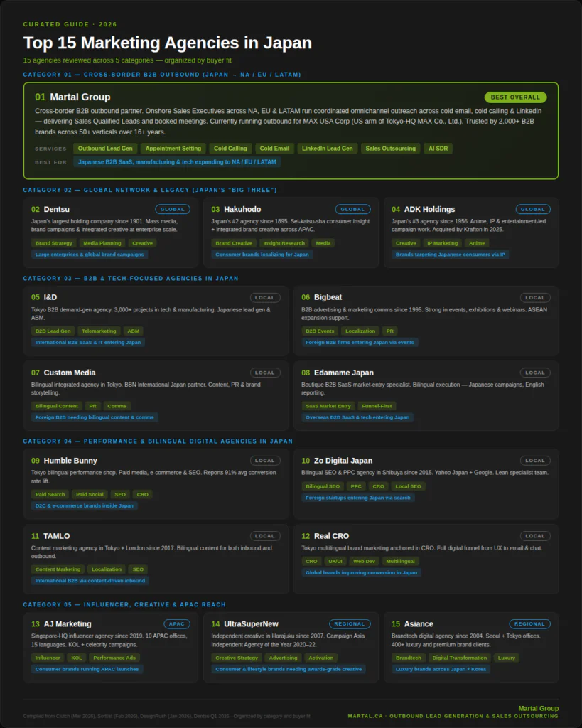This screenshot has width=582, height=728.
Task: Open the Martal Group footer link
Action: [539, 709]
